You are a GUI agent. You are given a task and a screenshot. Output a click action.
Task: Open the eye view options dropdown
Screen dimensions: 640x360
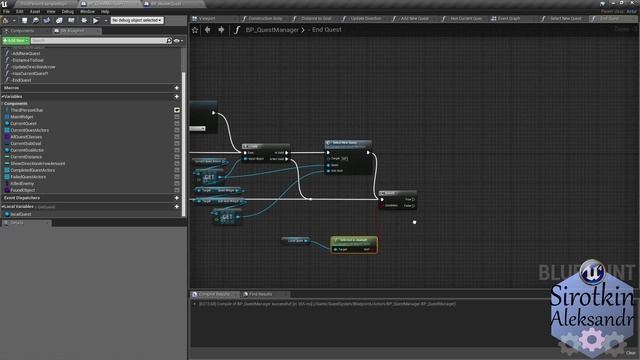(x=178, y=40)
